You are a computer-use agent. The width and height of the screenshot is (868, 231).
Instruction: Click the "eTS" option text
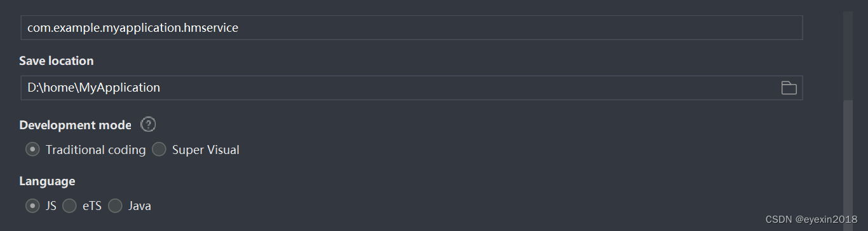pos(92,206)
